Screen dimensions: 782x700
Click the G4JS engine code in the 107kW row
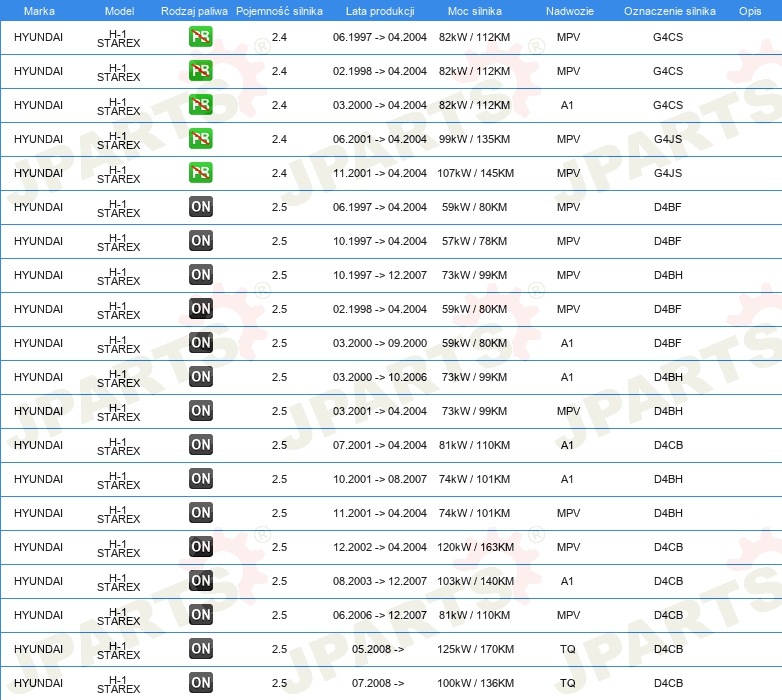pyautogui.click(x=668, y=173)
